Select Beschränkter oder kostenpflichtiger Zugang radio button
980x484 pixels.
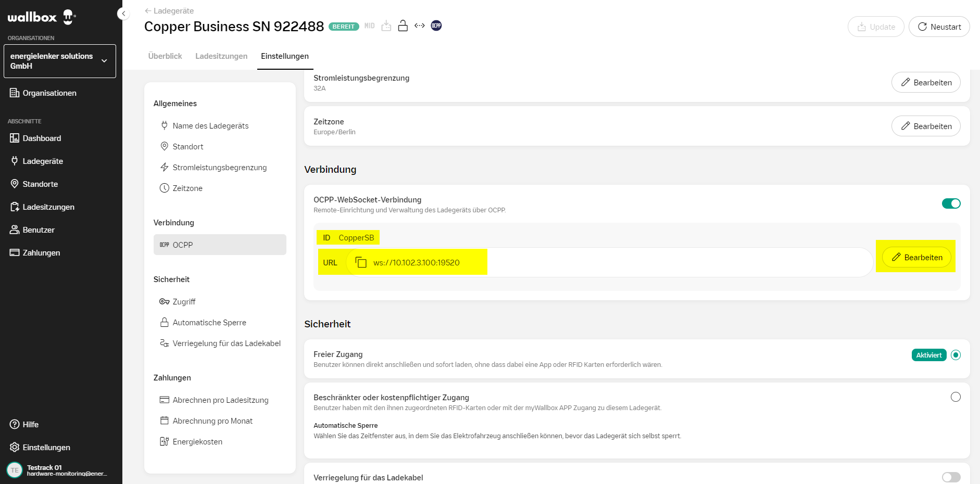pos(956,397)
